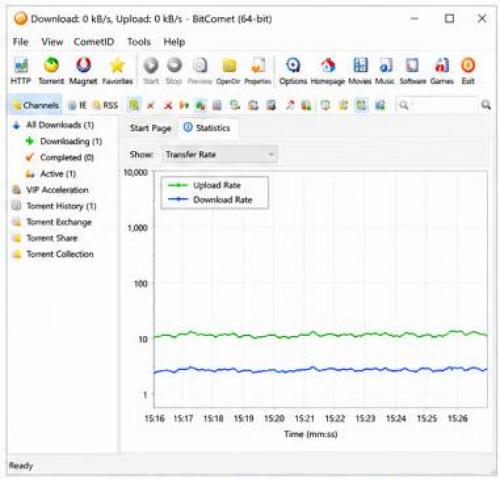Go to the Homepage icon
This screenshot has width=500, height=479.
(328, 71)
